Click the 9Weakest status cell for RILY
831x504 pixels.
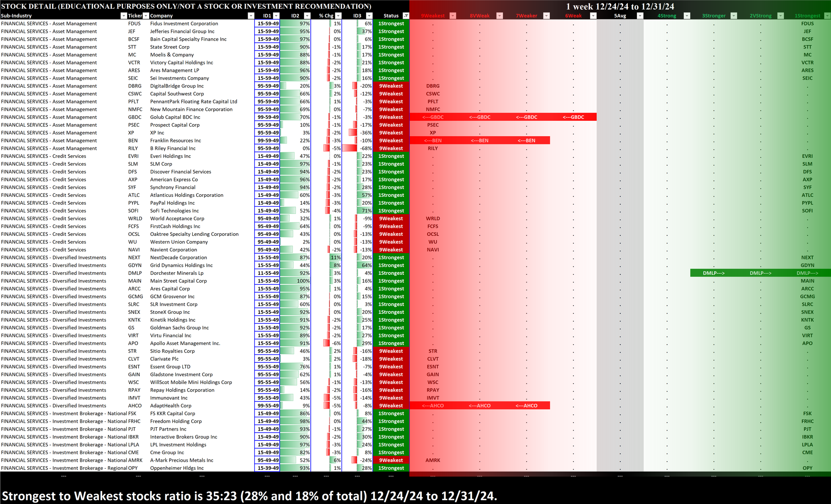pos(391,148)
